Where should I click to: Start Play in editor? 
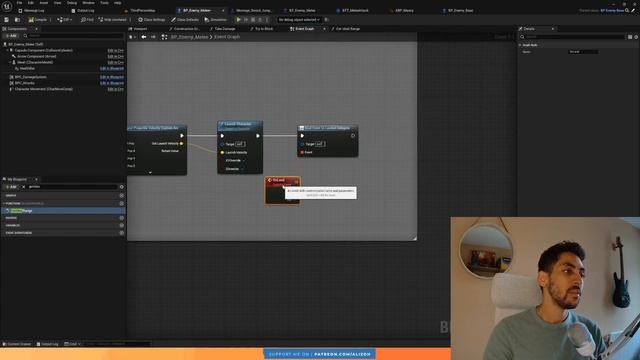point(238,20)
